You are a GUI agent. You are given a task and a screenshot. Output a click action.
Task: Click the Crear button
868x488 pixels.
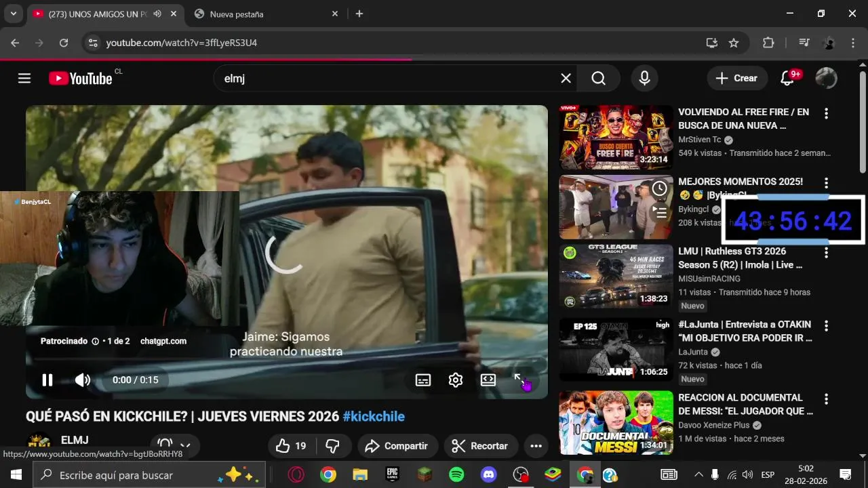(737, 79)
